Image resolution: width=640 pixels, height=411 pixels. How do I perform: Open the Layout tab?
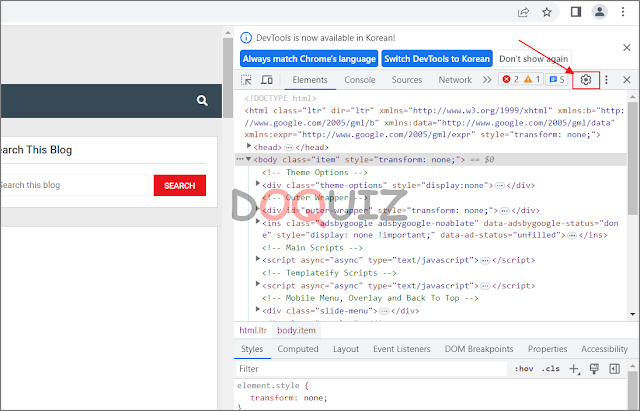point(346,349)
